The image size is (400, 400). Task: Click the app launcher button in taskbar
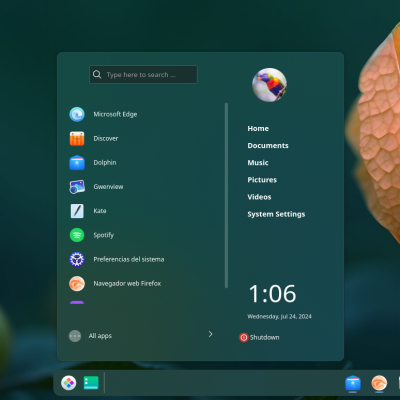tap(69, 383)
